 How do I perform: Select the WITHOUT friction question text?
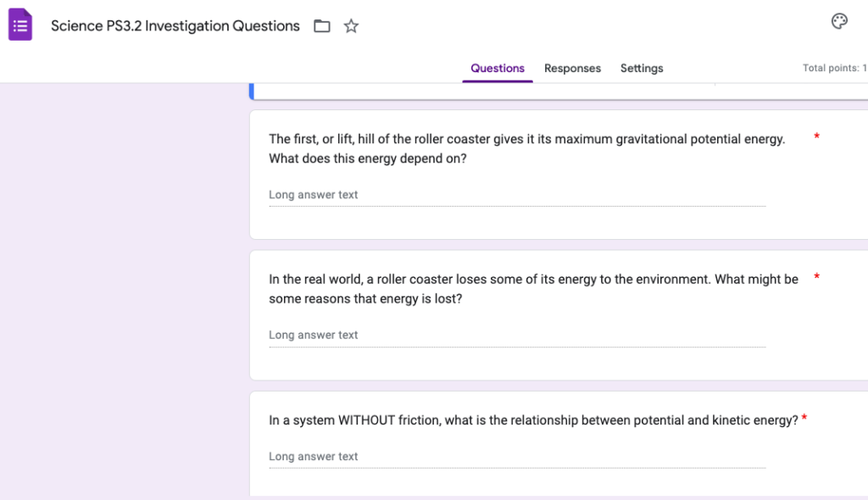tap(533, 420)
